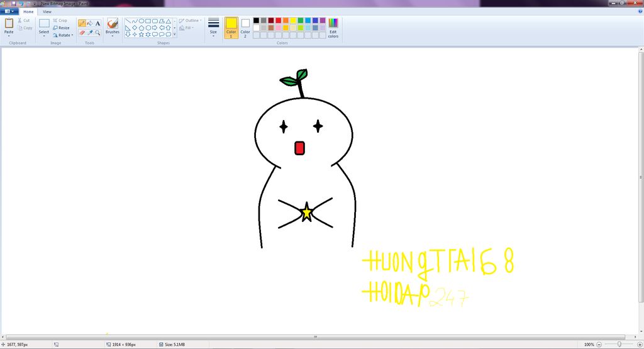
Task: Click the Undo arrow in the title bar
Action: click(x=21, y=3)
